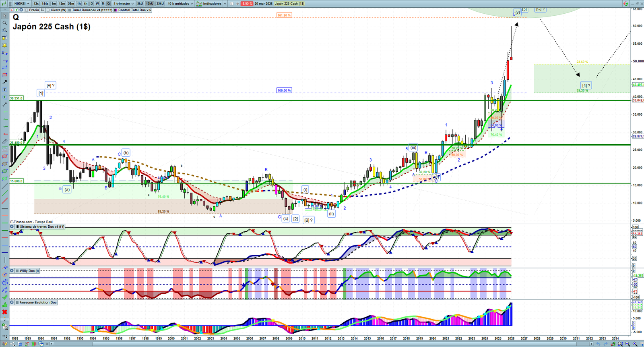The image size is (644, 347).
Task: Activate the M monthly timeframe button
Action: click(x=103, y=4)
